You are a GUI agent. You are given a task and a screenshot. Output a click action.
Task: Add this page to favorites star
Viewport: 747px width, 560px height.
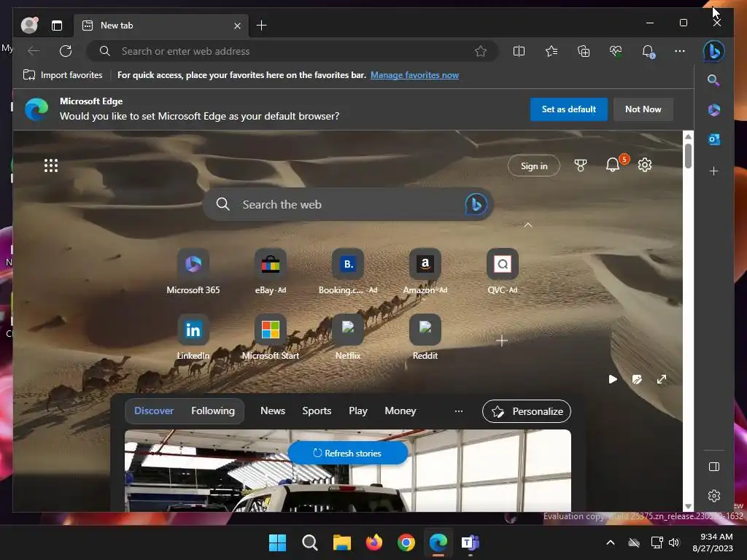point(481,51)
